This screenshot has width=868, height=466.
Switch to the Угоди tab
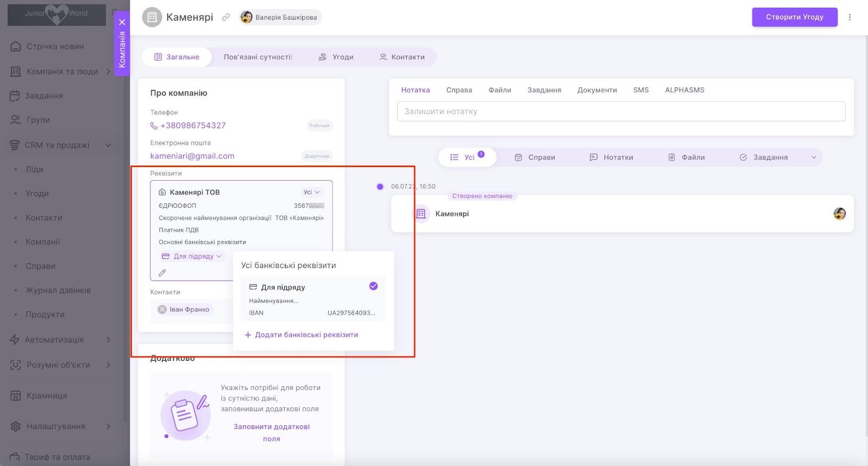pos(336,57)
